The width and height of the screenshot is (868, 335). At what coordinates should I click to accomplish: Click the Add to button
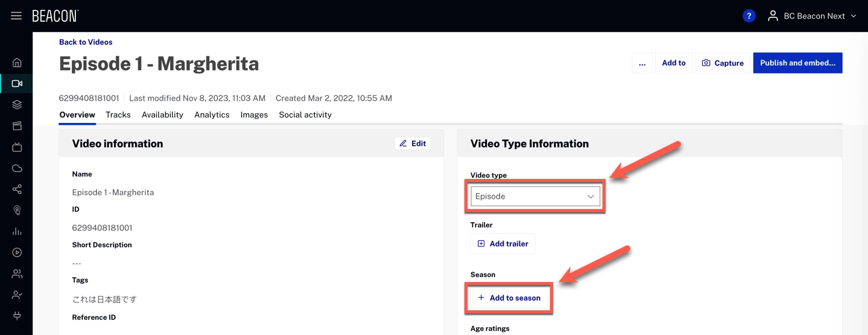673,63
